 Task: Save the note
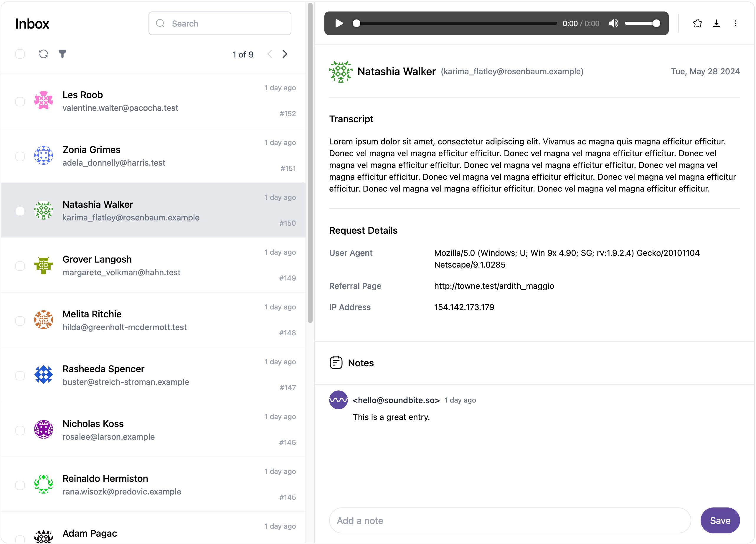point(720,520)
